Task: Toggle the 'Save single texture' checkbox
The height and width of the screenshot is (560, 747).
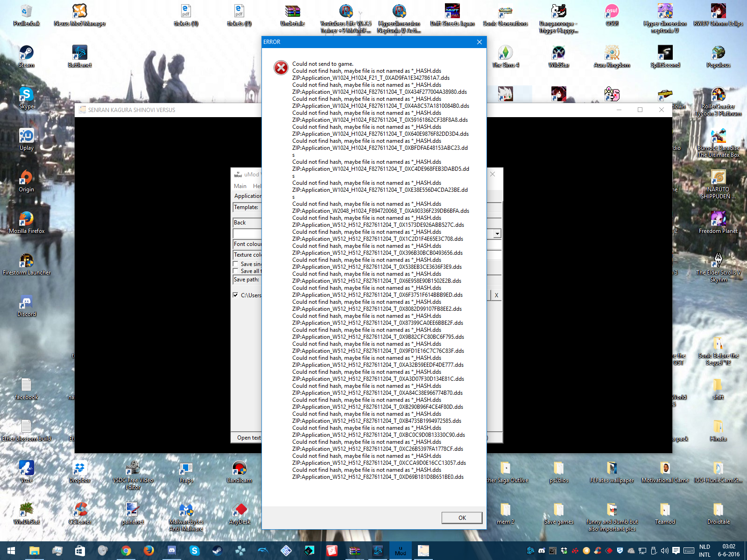Action: (236, 264)
